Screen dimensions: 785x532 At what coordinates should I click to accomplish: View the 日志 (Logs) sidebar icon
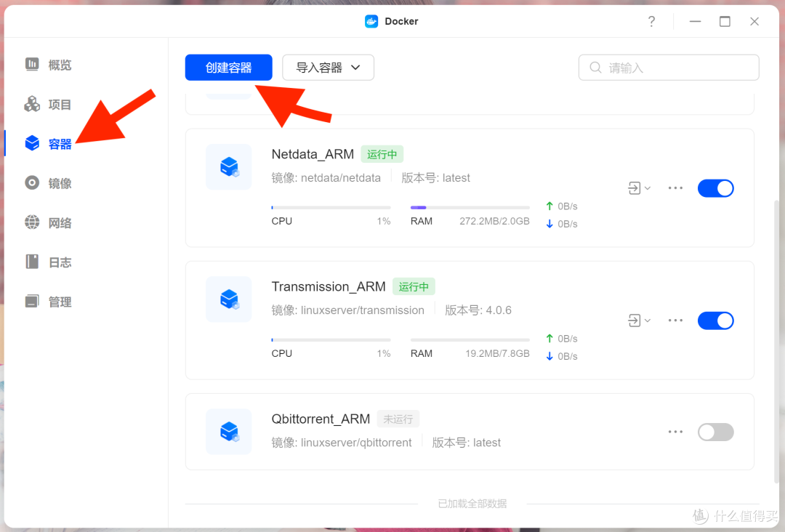[x=32, y=262]
